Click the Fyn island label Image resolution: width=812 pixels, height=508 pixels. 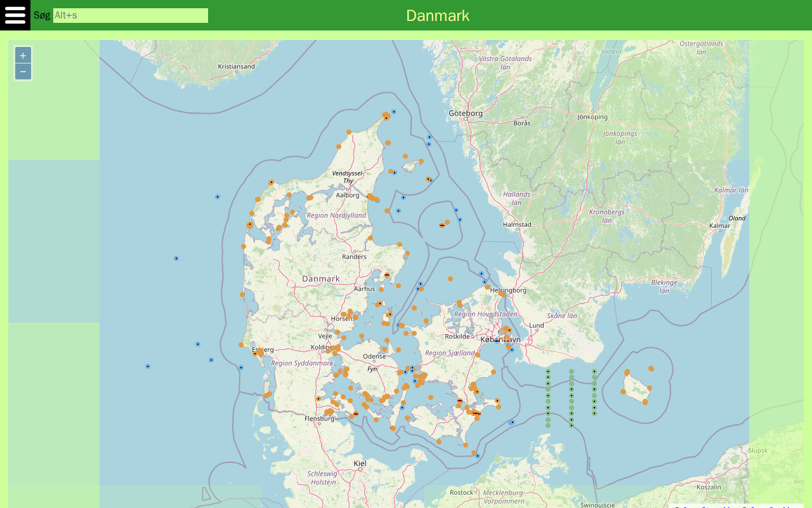(x=372, y=368)
